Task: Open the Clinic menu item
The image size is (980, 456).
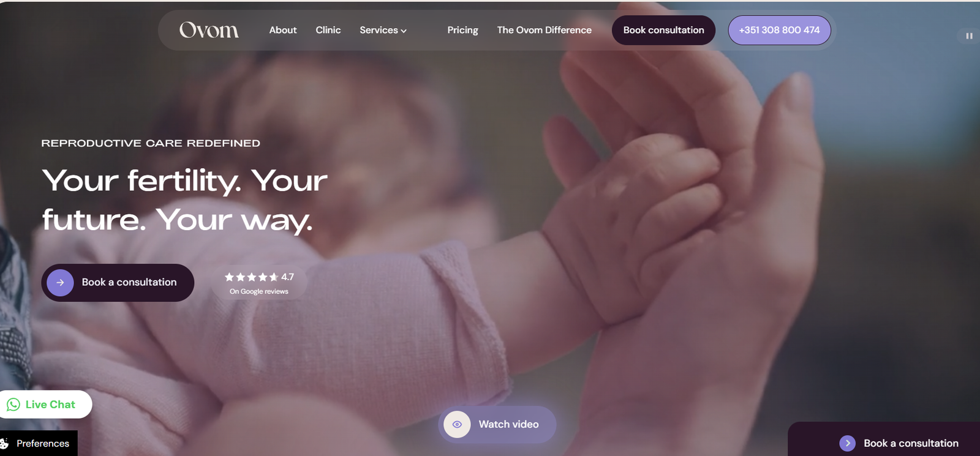Action: tap(328, 30)
